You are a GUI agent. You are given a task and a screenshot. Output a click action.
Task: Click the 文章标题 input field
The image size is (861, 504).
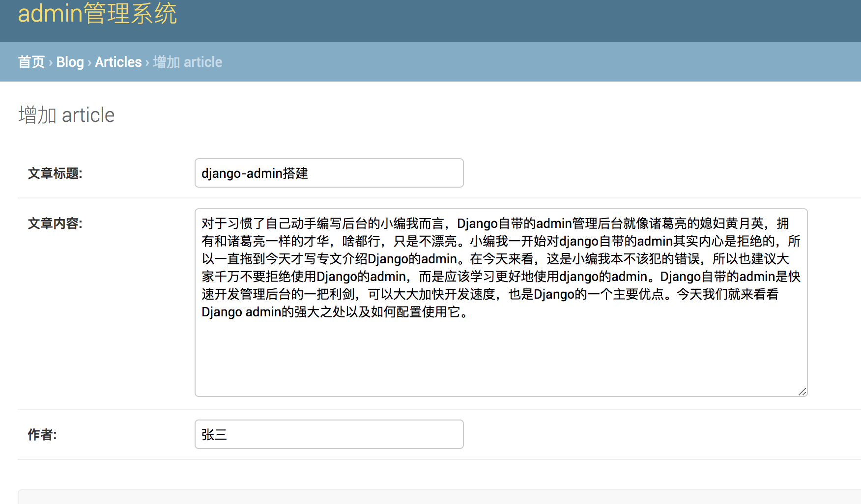pyautogui.click(x=329, y=173)
